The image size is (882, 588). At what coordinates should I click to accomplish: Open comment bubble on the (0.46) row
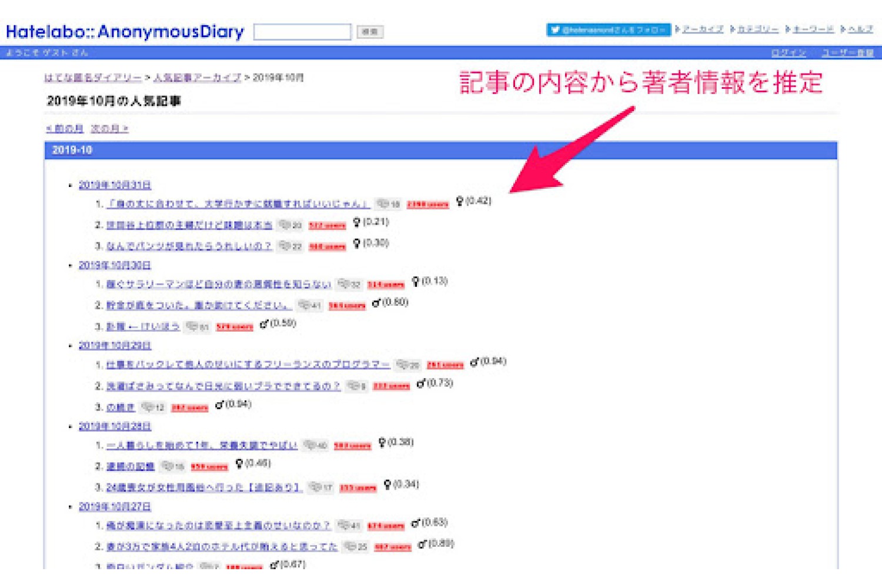click(173, 466)
